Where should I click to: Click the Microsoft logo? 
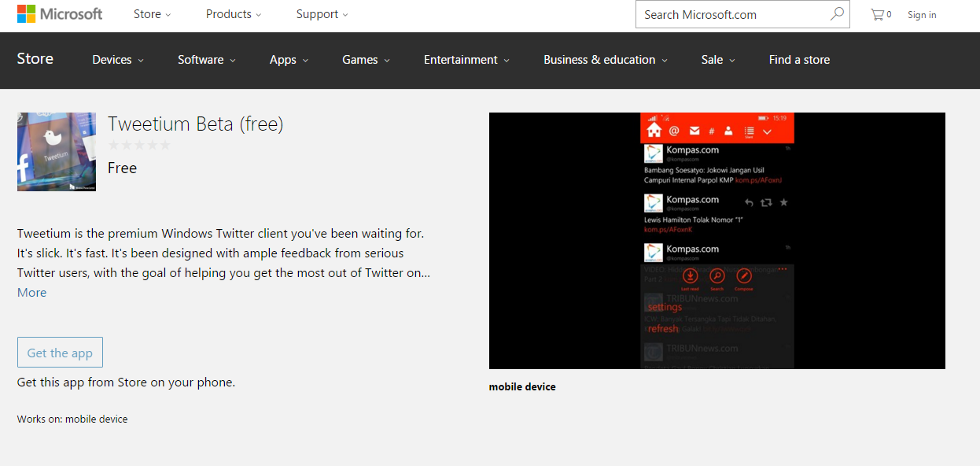pyautogui.click(x=60, y=14)
